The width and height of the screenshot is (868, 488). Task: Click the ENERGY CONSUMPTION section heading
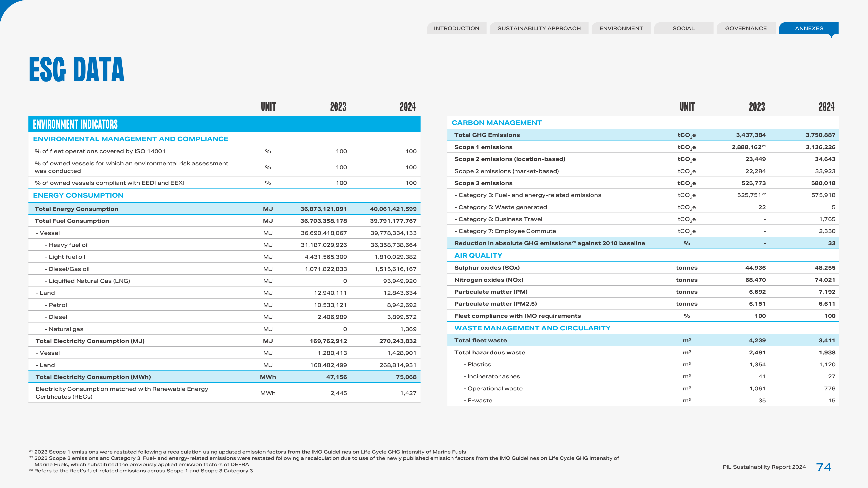coord(78,195)
